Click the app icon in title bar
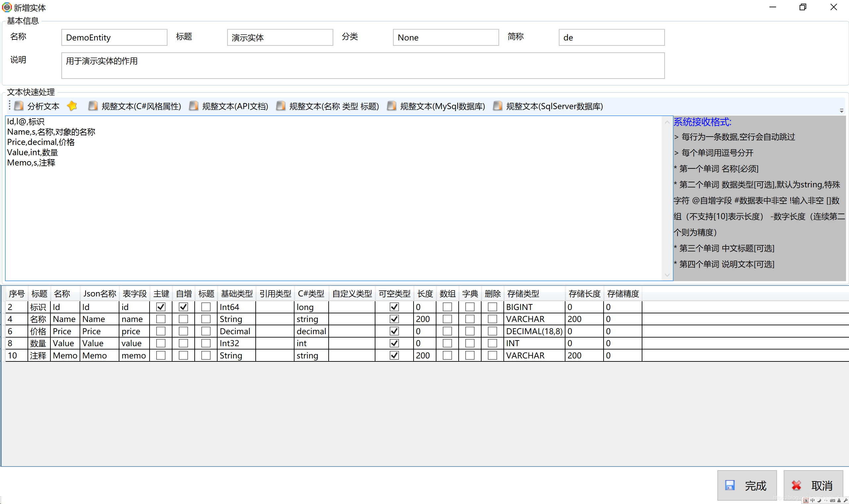849x504 pixels. point(7,7)
